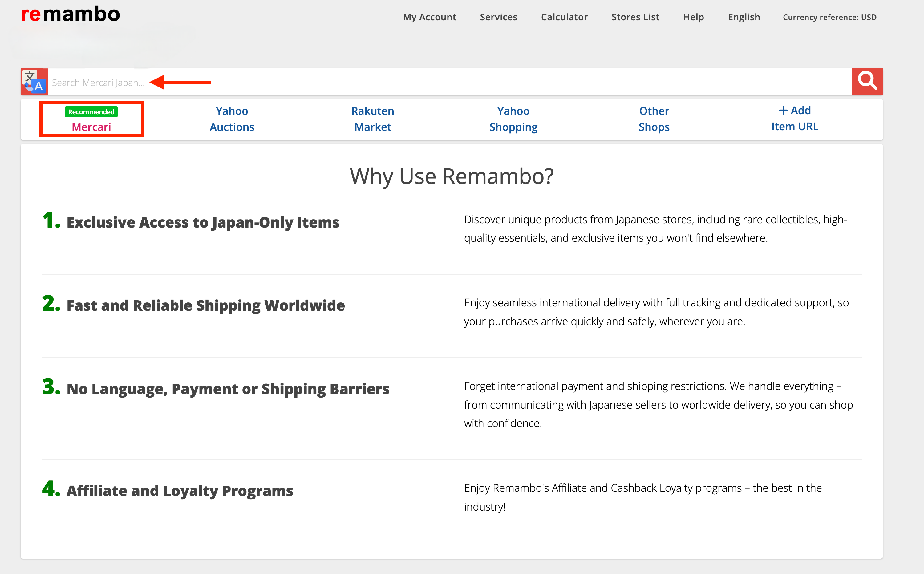924x574 pixels.
Task: Choose the Yahoo Shopping tab
Action: pyautogui.click(x=513, y=119)
